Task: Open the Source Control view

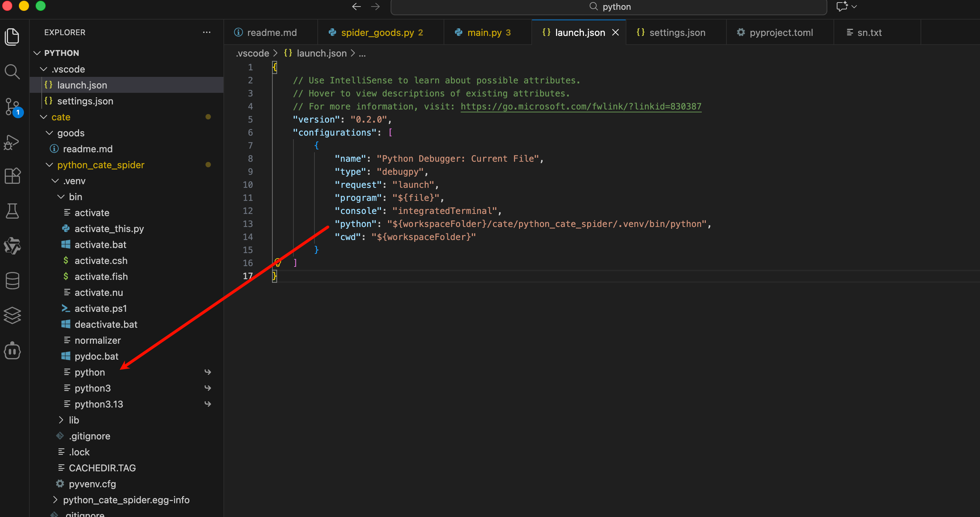Action: coord(12,107)
